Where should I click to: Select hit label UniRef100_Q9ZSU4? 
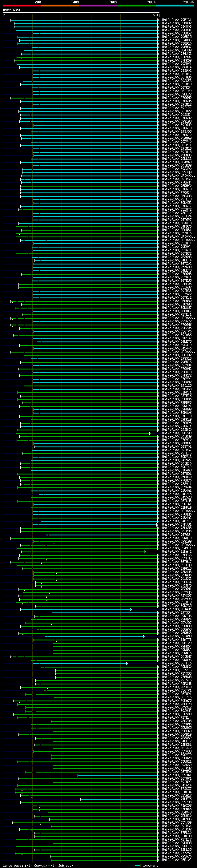177,365
